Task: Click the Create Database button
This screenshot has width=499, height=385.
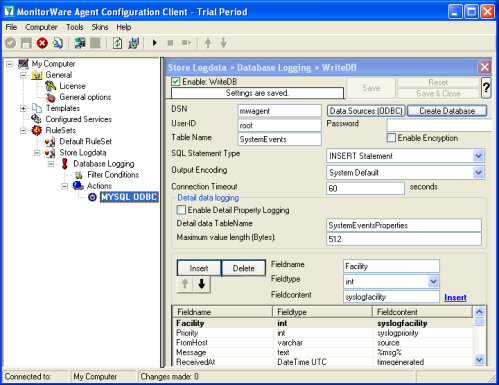Action: click(x=447, y=111)
